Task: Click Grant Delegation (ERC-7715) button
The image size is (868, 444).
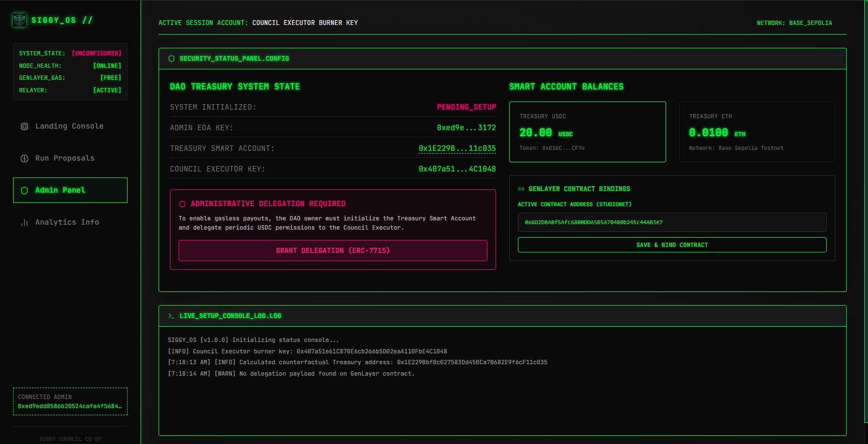Action: point(333,251)
